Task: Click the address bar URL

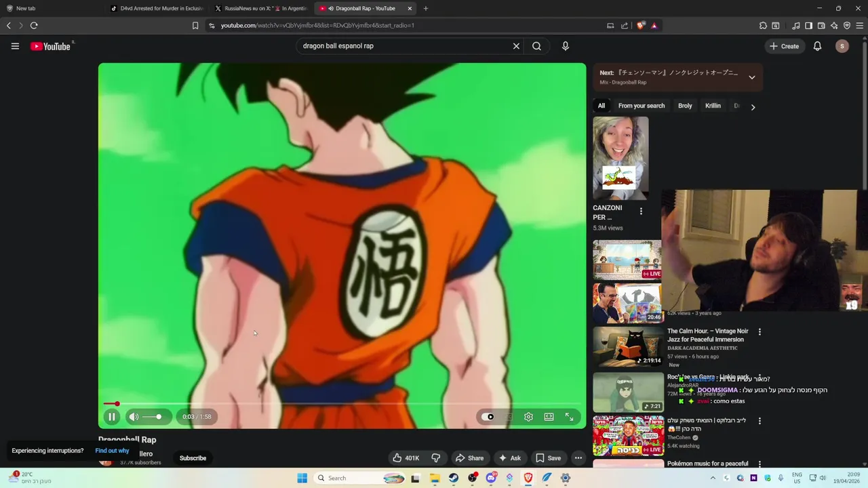Action: coord(317,26)
